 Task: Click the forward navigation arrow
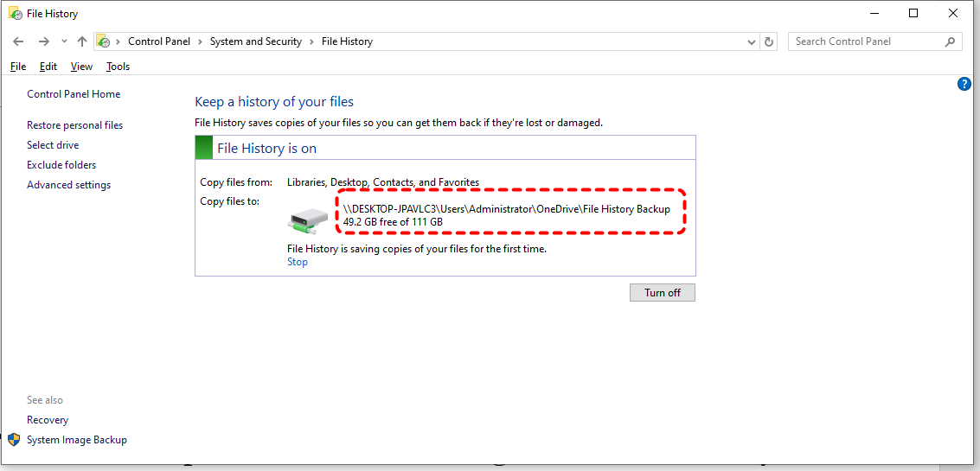[43, 41]
